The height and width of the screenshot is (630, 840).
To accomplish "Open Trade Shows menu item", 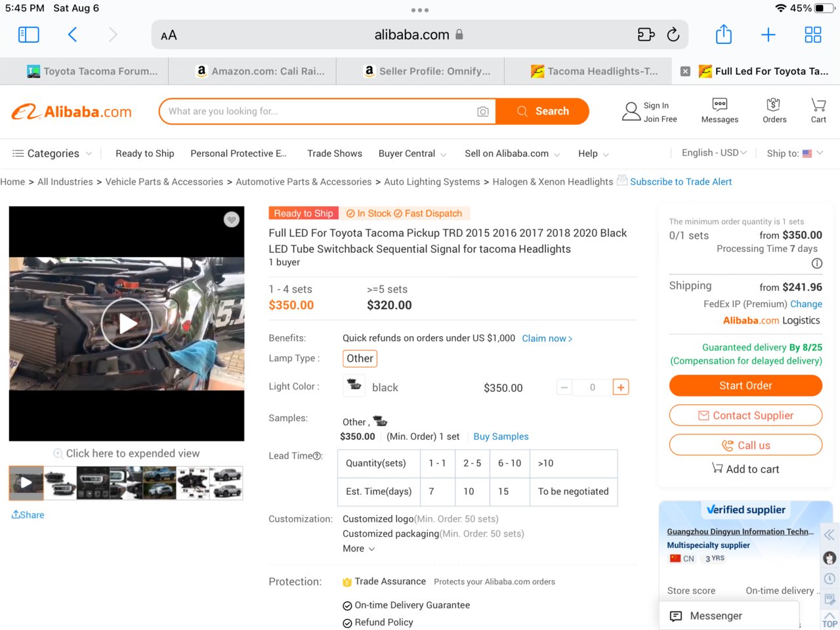I will (x=335, y=154).
